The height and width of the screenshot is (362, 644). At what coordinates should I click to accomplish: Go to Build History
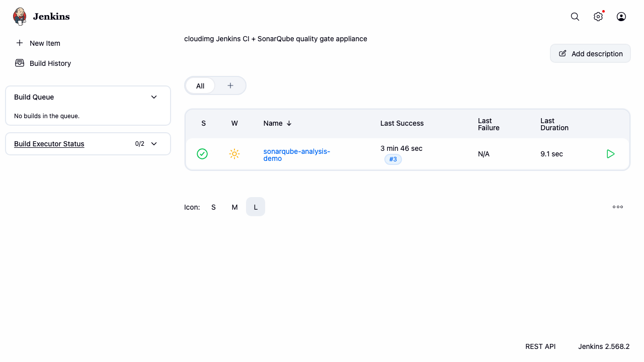(50, 63)
